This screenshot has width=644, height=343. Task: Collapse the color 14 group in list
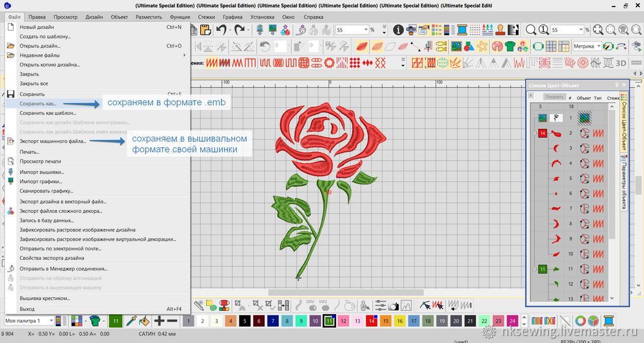pyautogui.click(x=535, y=133)
